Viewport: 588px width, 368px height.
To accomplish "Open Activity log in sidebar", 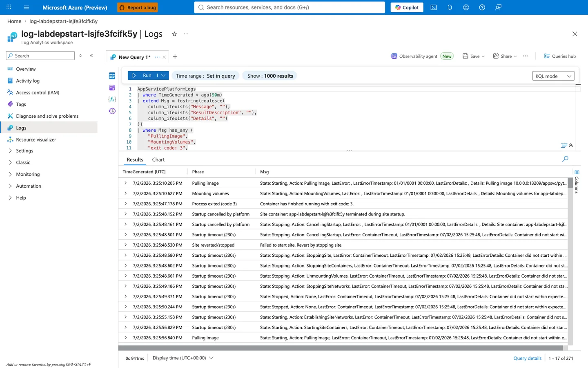I will click(28, 81).
